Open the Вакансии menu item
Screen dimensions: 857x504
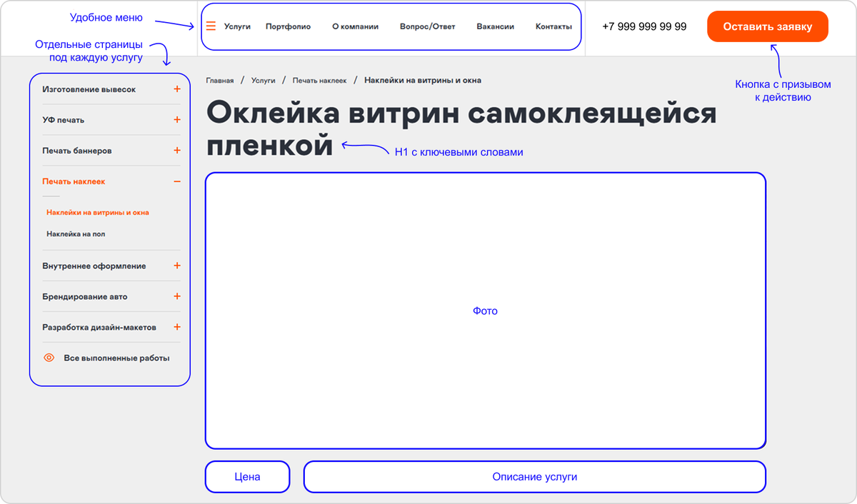(x=495, y=26)
